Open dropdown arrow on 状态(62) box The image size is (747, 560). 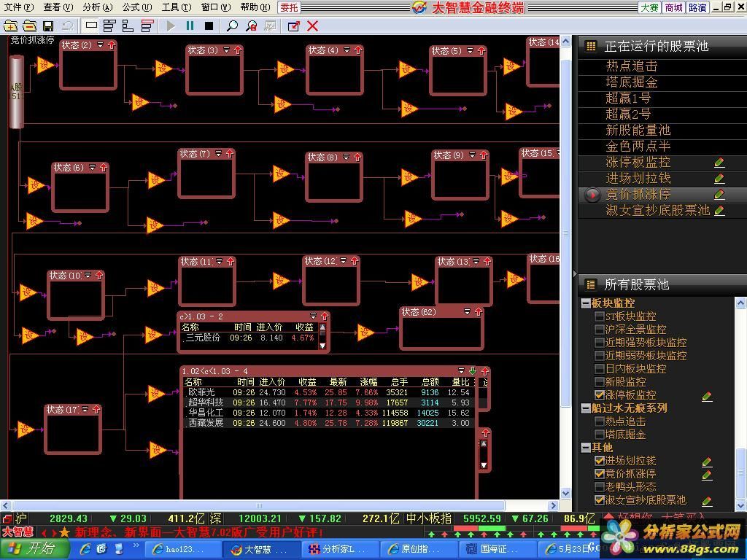tap(467, 312)
